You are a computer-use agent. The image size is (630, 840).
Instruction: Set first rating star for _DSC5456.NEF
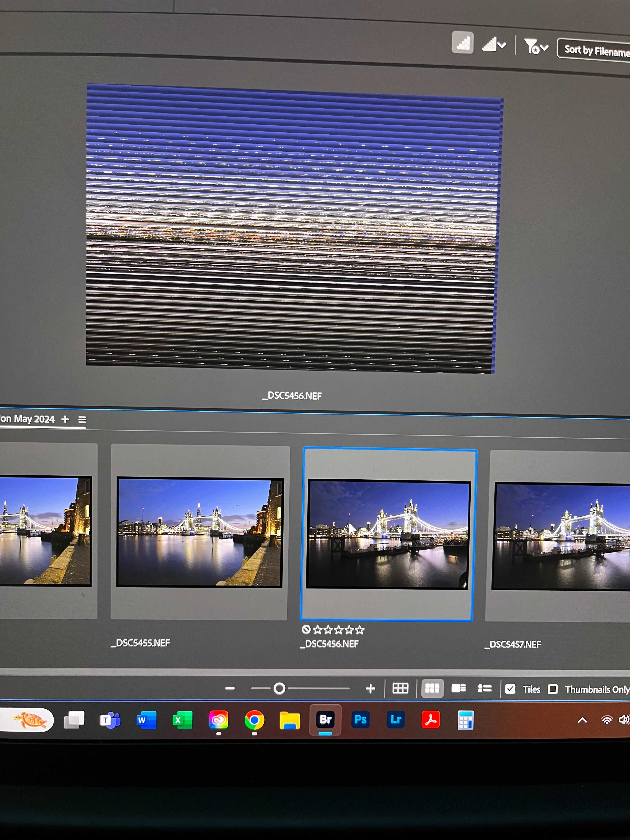click(x=318, y=630)
